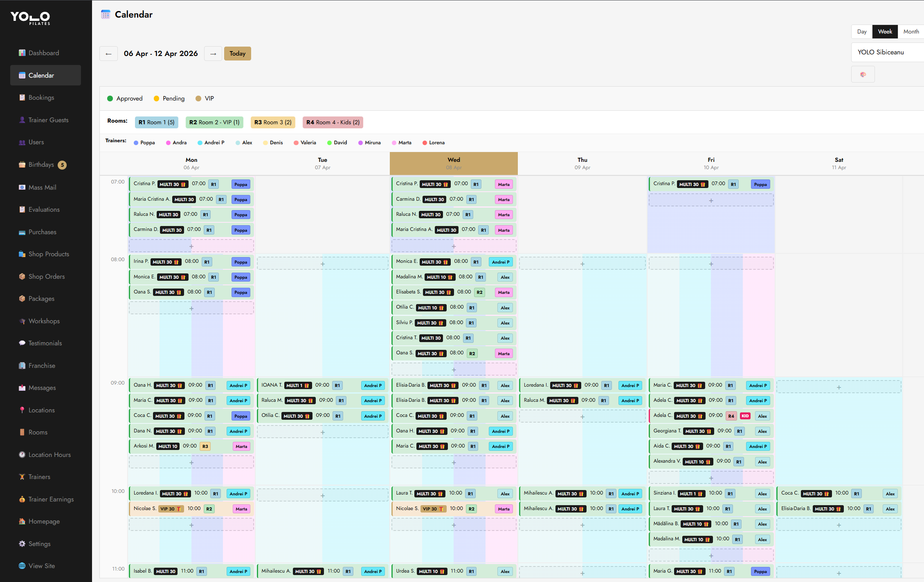Open Location Hours settings
Viewport: 924px width, 582px height.
[49, 454]
